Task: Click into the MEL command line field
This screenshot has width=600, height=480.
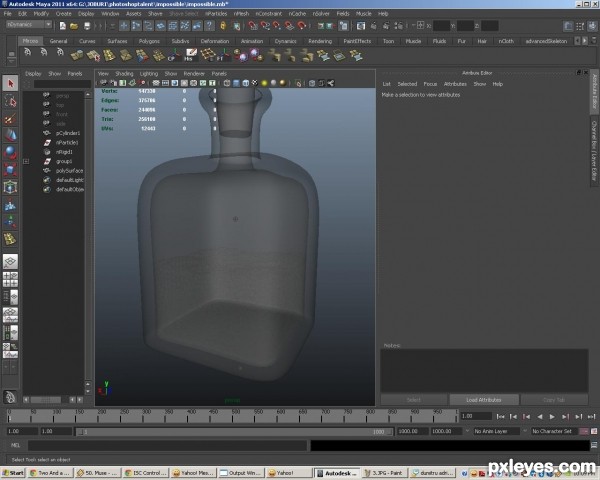Action: click(167, 445)
